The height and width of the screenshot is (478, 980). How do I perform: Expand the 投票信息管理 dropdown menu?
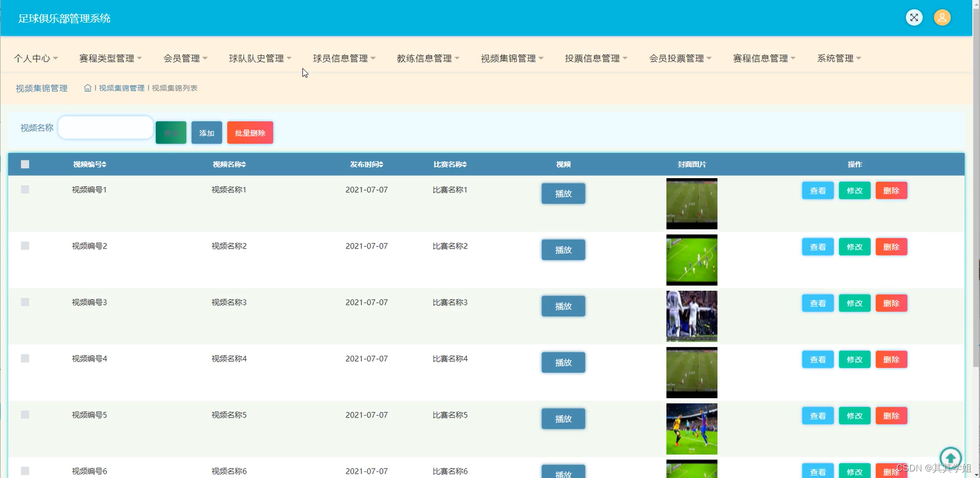[597, 58]
